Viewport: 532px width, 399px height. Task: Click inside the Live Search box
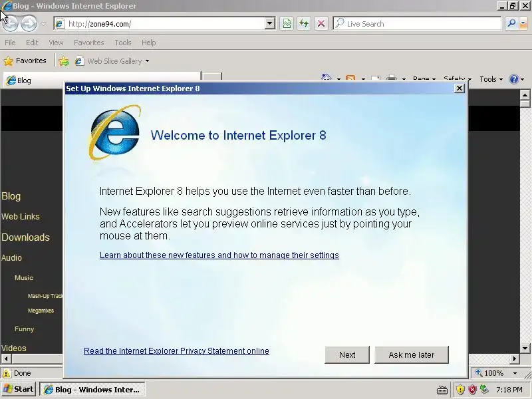418,24
